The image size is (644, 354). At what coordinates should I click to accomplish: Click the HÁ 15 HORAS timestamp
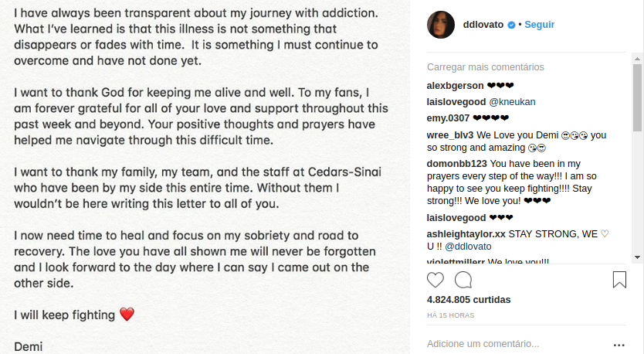(450, 315)
